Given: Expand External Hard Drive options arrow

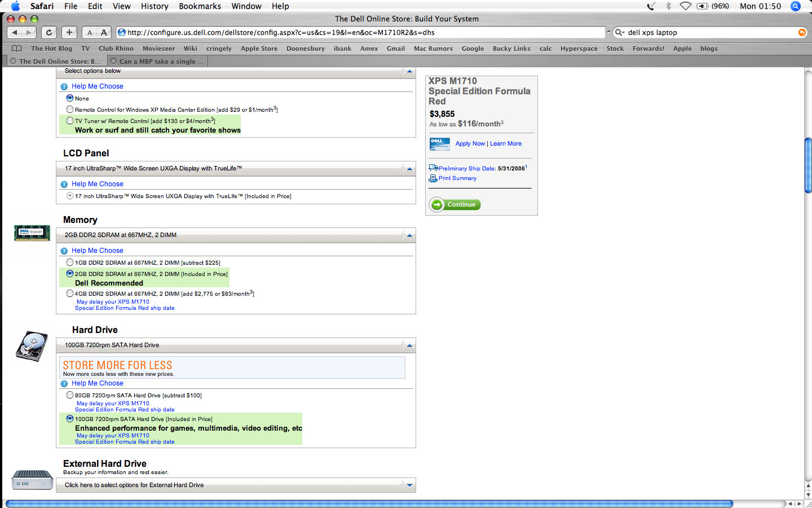Looking at the screenshot, I should [x=410, y=485].
